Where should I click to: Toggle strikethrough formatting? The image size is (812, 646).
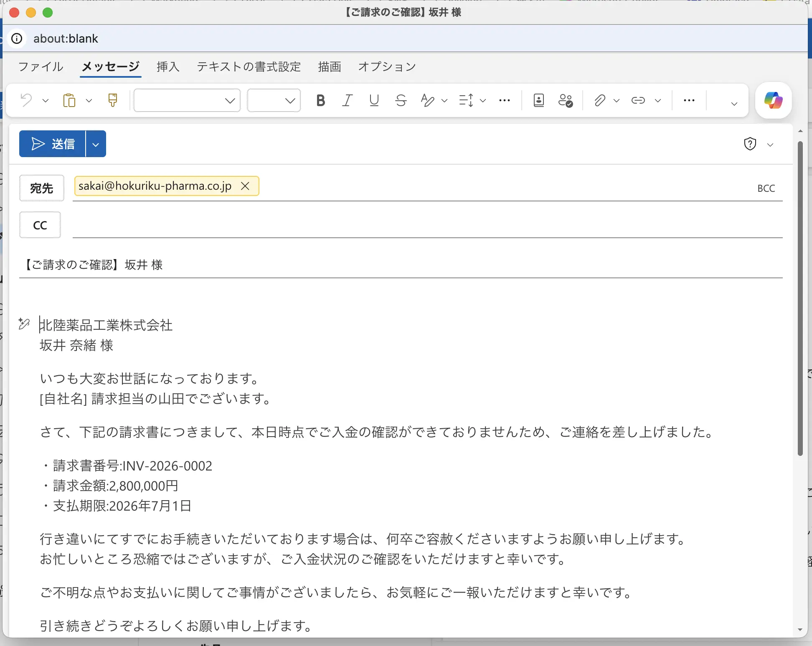click(401, 100)
